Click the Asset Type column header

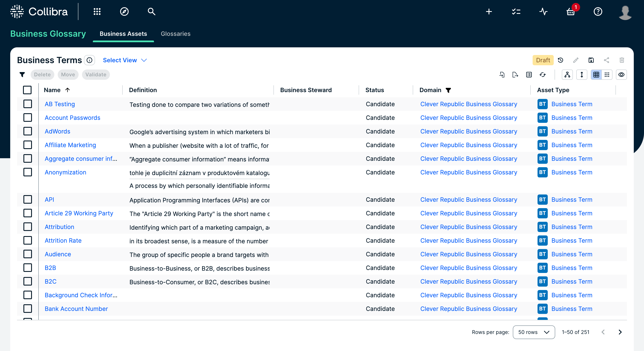[553, 90]
